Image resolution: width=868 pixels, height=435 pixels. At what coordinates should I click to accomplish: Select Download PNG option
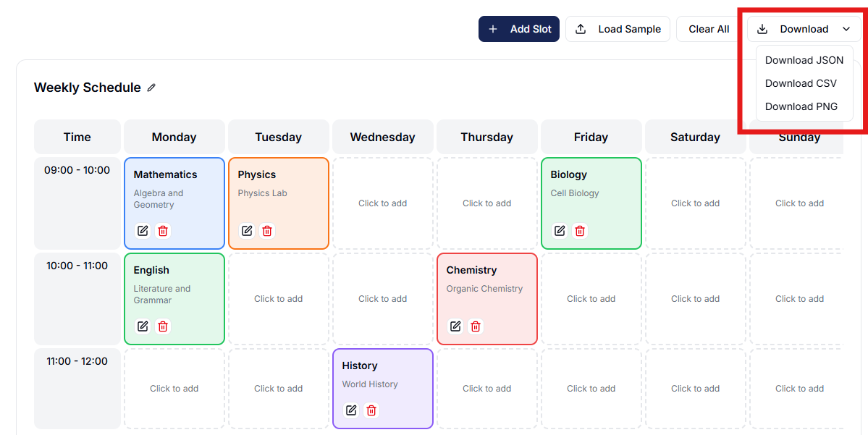pos(801,106)
